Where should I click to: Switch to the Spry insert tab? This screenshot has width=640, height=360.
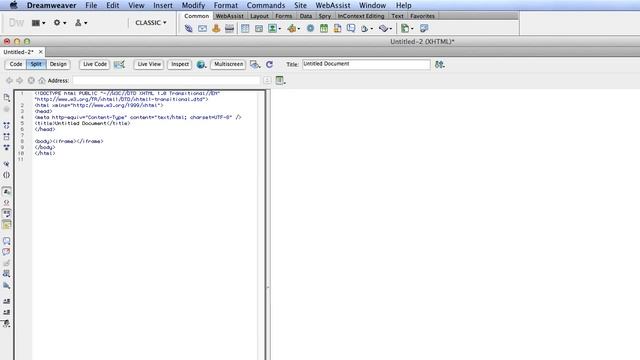pyautogui.click(x=325, y=16)
